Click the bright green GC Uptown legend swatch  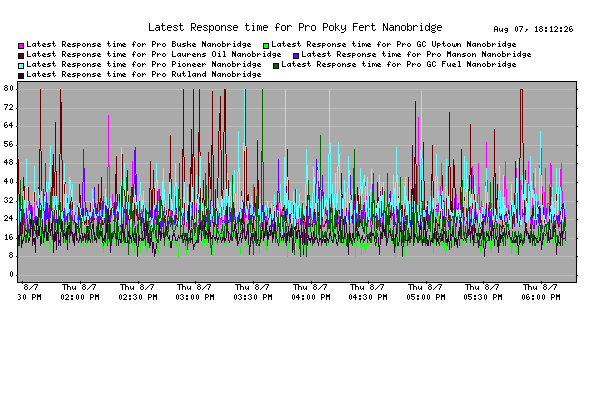click(266, 46)
